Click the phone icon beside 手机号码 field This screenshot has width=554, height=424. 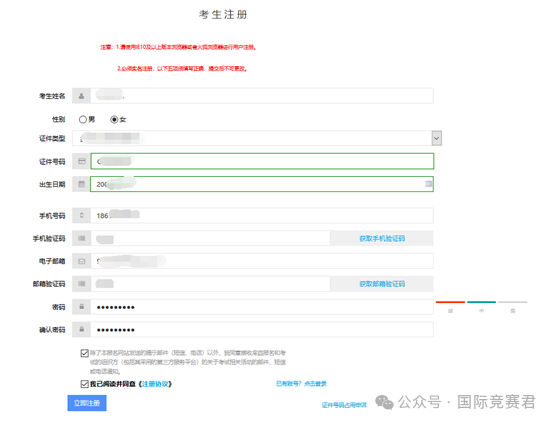(x=82, y=215)
